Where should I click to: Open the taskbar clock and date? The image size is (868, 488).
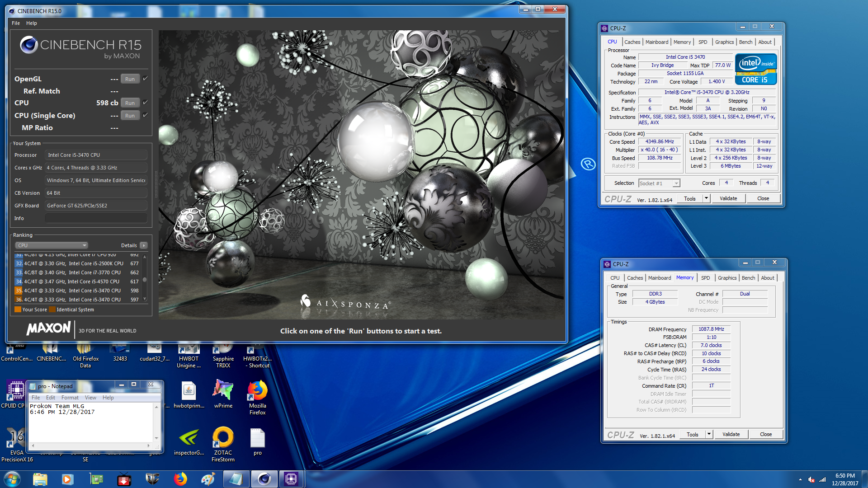pos(845,479)
